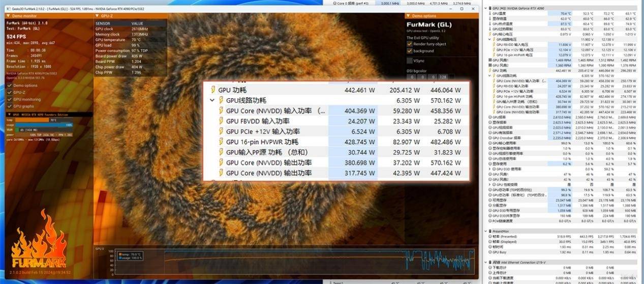Click thermometer icon beside GPU温度 sensor
Viewport: 644px width, 284px height.
489,14
